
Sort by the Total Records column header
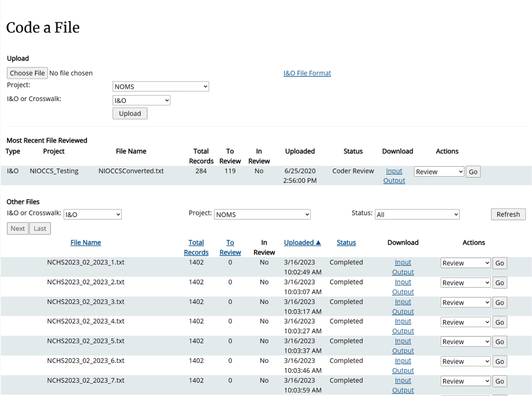pyautogui.click(x=196, y=247)
